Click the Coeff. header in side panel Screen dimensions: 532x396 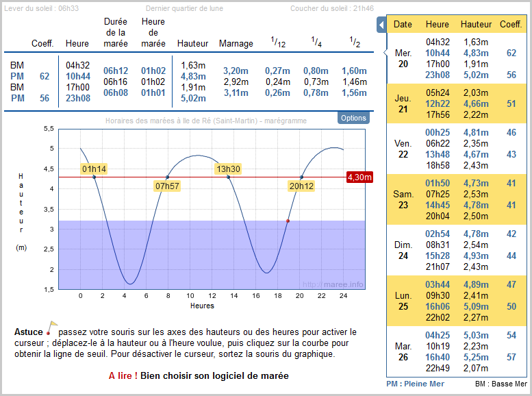(x=511, y=24)
